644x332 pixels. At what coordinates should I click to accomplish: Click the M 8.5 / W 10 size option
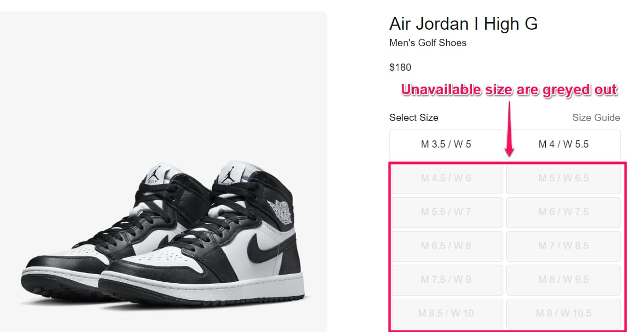point(446,313)
